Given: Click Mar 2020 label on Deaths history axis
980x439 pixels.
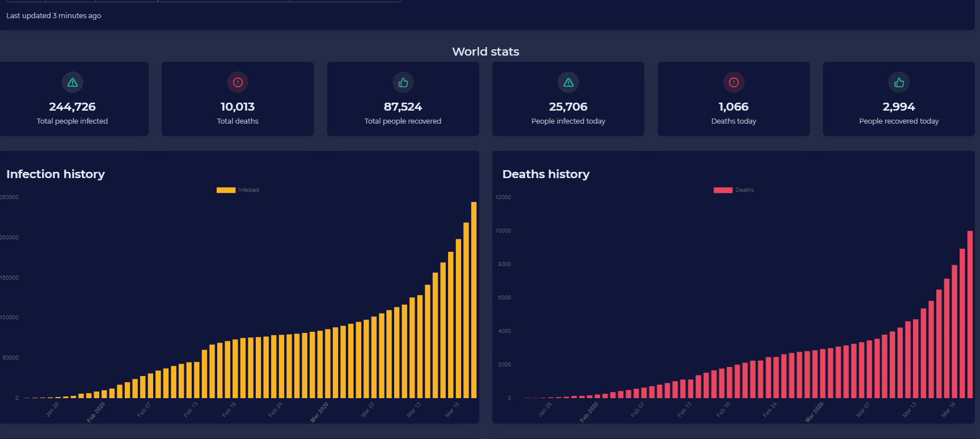Looking at the screenshot, I should tap(814, 412).
